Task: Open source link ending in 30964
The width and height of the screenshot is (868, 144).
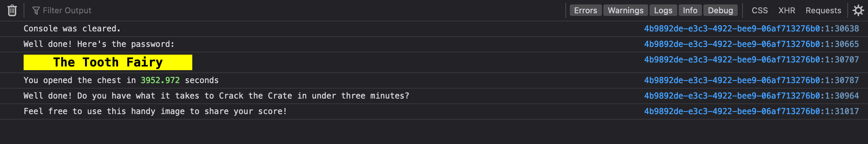Action: pyautogui.click(x=751, y=96)
